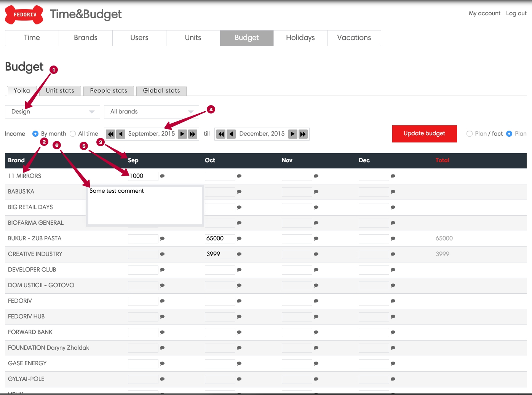This screenshot has height=395, width=532.
Task: Jump end month back a year
Action: [x=221, y=134]
